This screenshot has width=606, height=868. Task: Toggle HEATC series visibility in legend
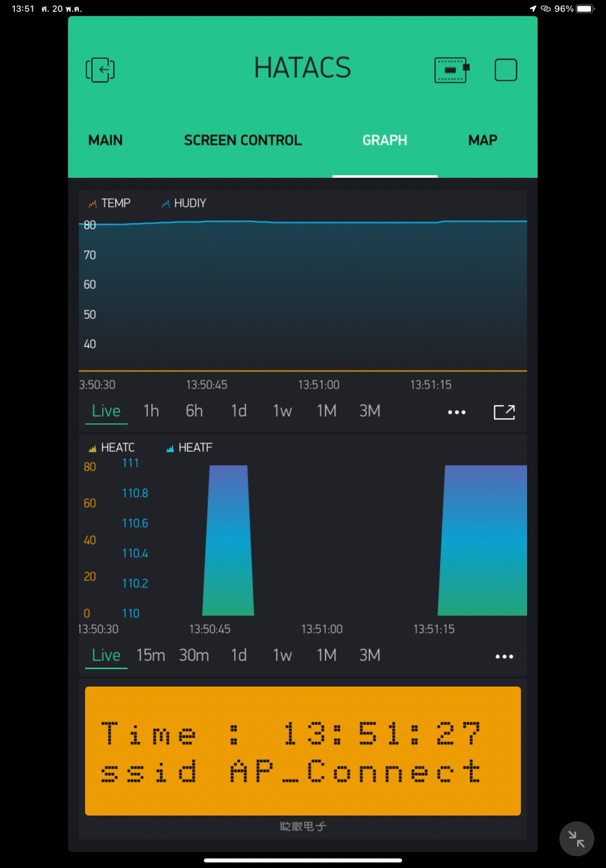[112, 448]
